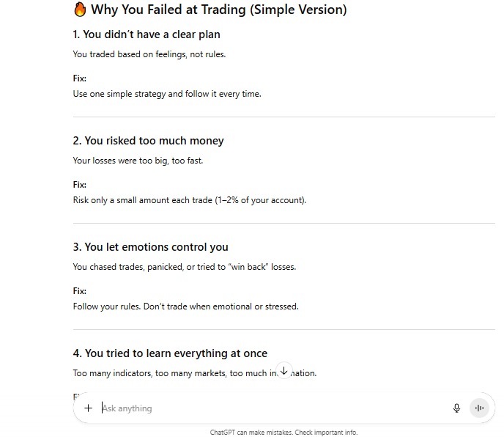Image resolution: width=504 pixels, height=437 pixels.
Task: Click the plus attach icon in composer
Action: pyautogui.click(x=88, y=408)
